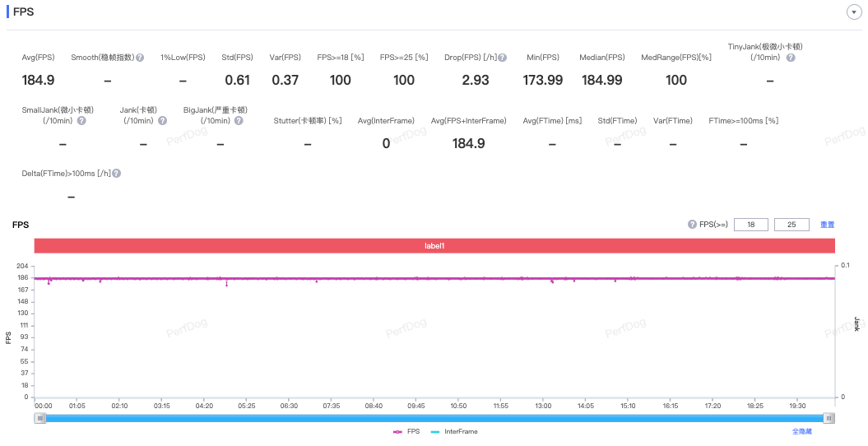Open help icon for SmallJank(微小卡顿)

(x=81, y=121)
